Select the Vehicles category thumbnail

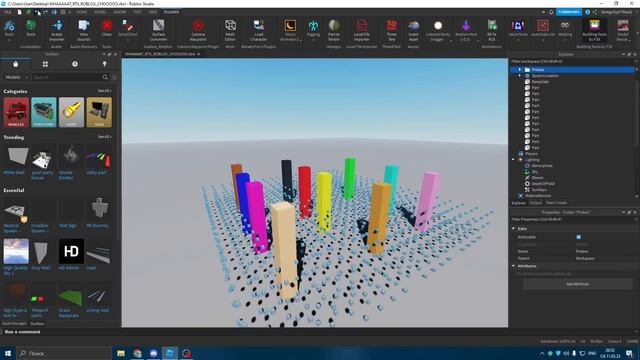pos(16,112)
